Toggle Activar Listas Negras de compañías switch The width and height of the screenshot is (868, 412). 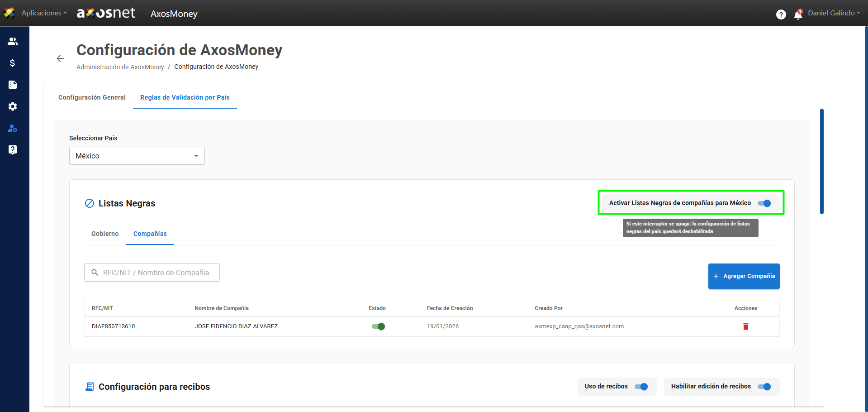pyautogui.click(x=764, y=203)
